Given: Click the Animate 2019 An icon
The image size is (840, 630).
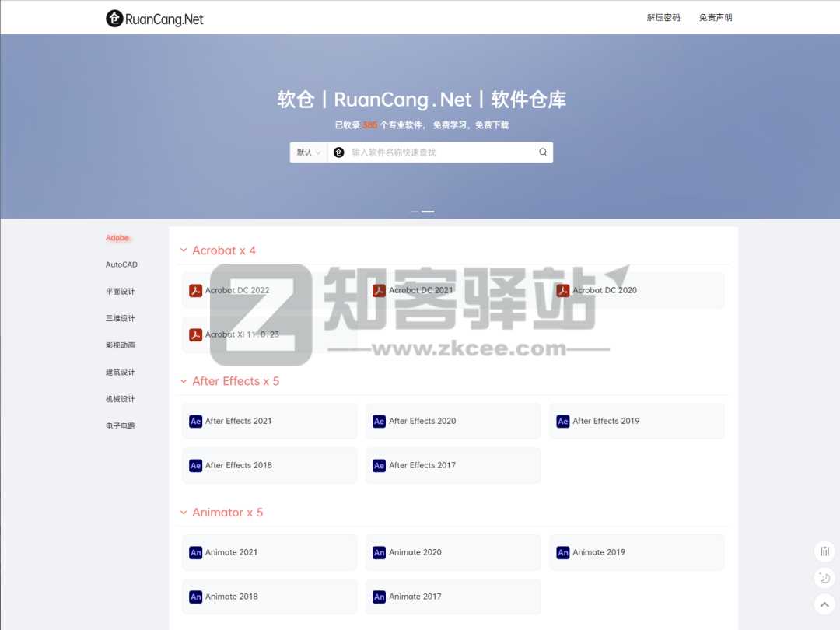Looking at the screenshot, I should (563, 553).
